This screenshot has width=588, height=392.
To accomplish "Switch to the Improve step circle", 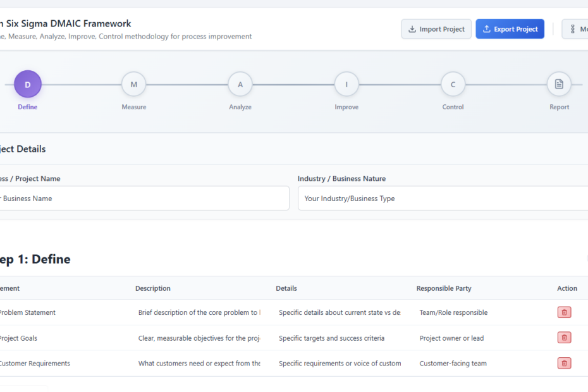I will click(346, 84).
